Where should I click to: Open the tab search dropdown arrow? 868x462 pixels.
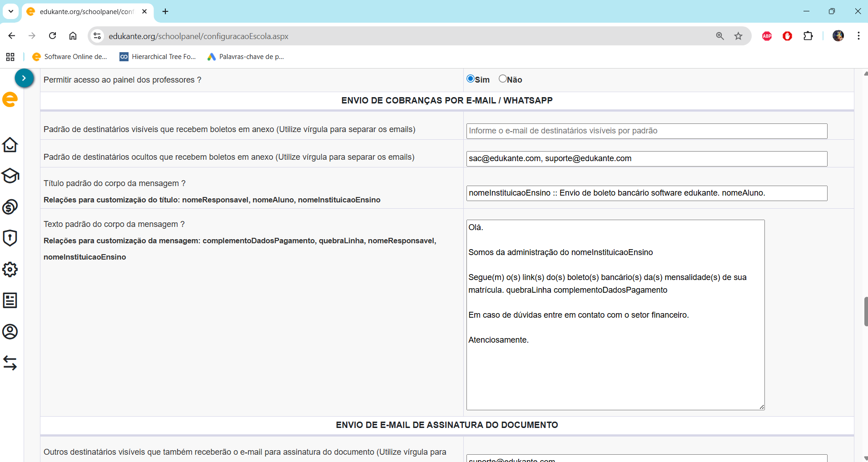click(11, 11)
